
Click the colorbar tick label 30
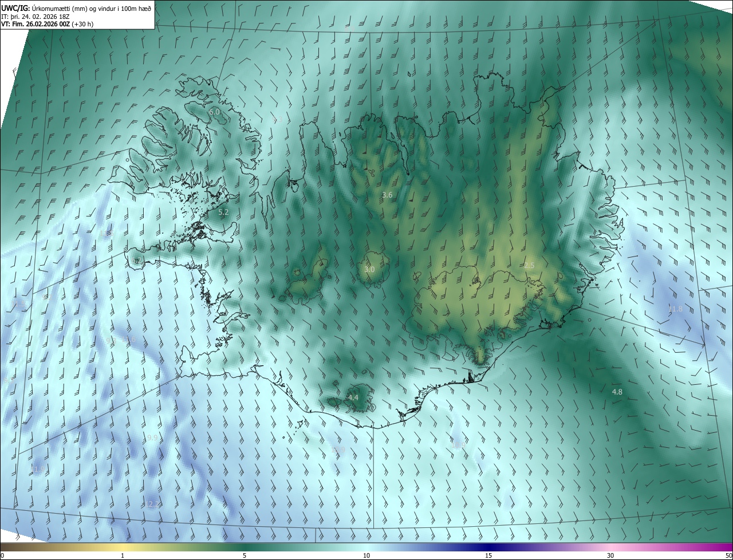point(610,555)
